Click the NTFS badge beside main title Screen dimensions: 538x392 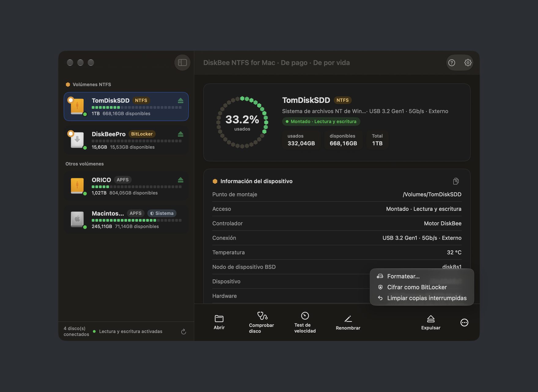coord(342,100)
